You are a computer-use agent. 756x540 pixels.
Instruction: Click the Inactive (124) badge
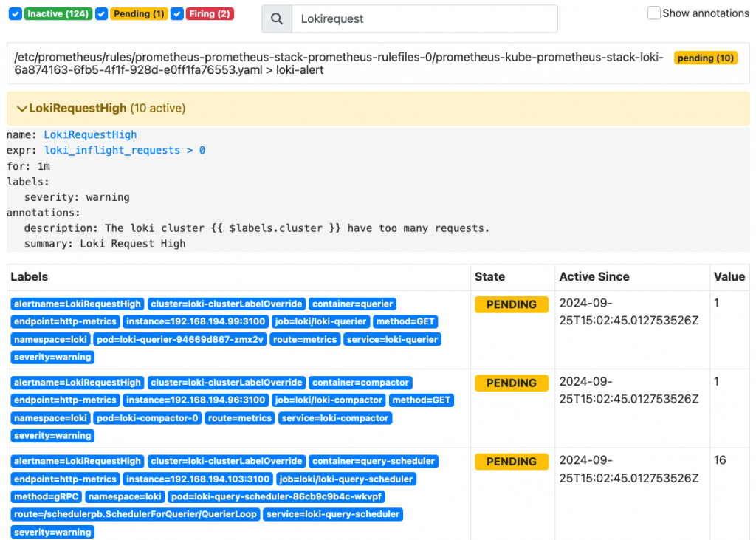58,14
